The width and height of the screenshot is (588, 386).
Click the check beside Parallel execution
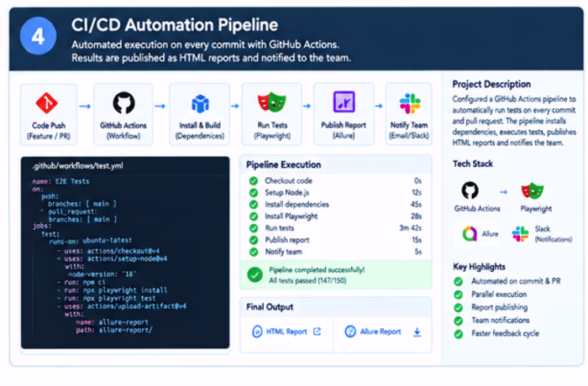(x=459, y=295)
